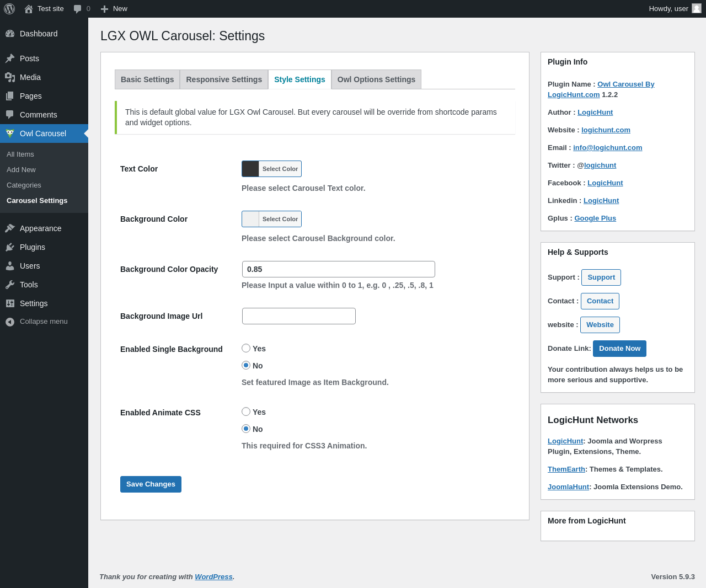
Task: Click the Pages icon in sidebar
Action: (x=10, y=96)
